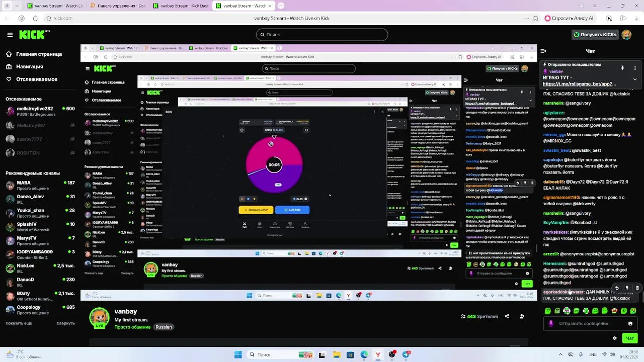Switch to Панель управления browser tab
The width and height of the screenshot is (644, 362).
[118, 6]
